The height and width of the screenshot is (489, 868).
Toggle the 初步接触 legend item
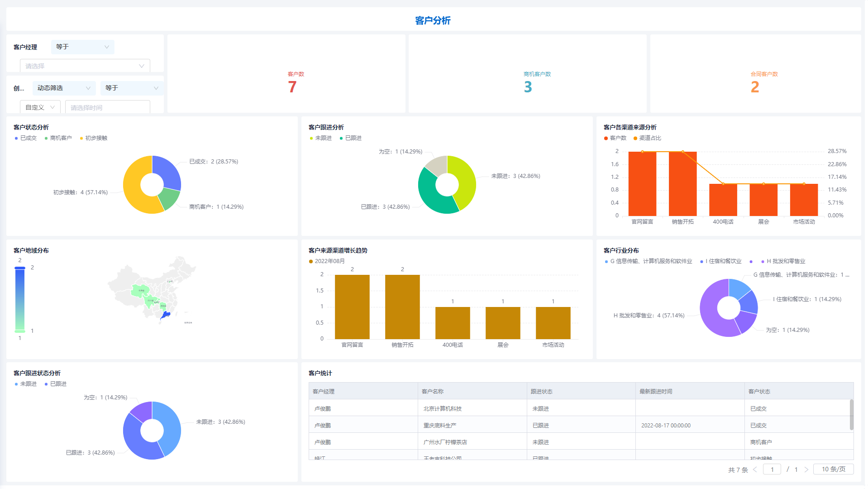click(94, 138)
